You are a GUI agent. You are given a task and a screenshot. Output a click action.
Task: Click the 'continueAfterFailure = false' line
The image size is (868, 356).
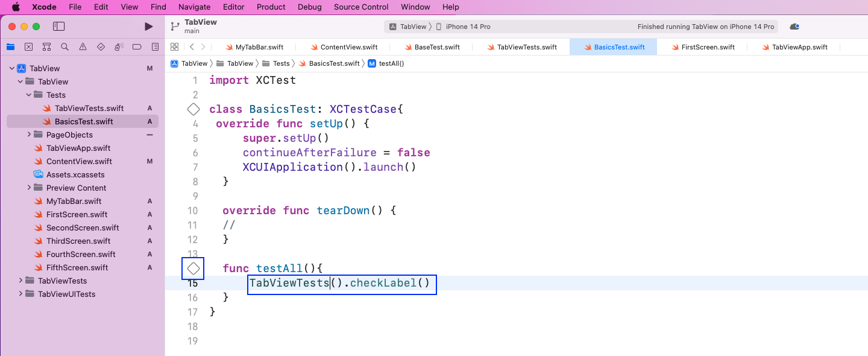[x=336, y=153]
